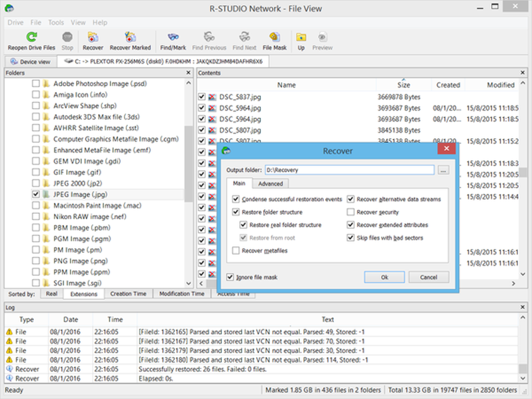Click Cancel in the Recover dialog
Screen dimensions: 532x399
pyautogui.click(x=429, y=277)
